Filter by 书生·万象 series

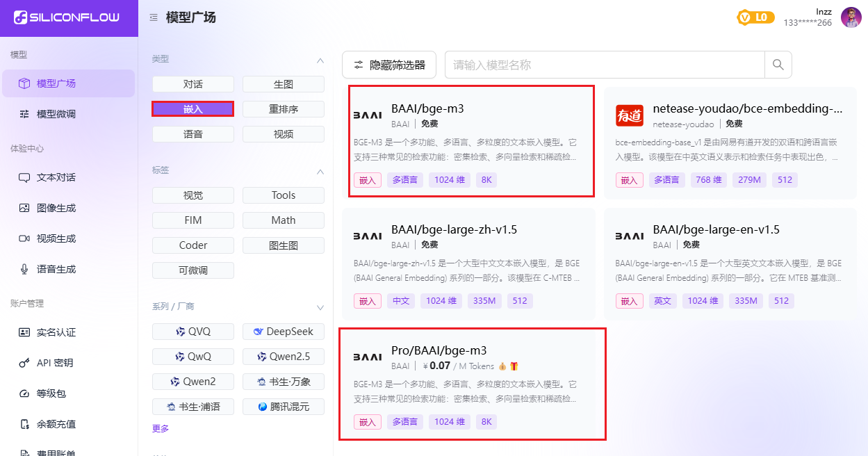pos(284,382)
